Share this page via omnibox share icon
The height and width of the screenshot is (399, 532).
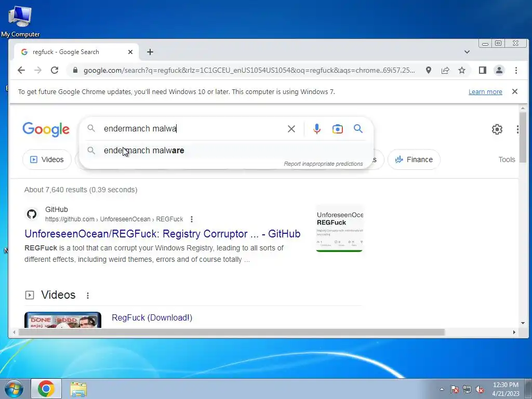[x=445, y=70]
